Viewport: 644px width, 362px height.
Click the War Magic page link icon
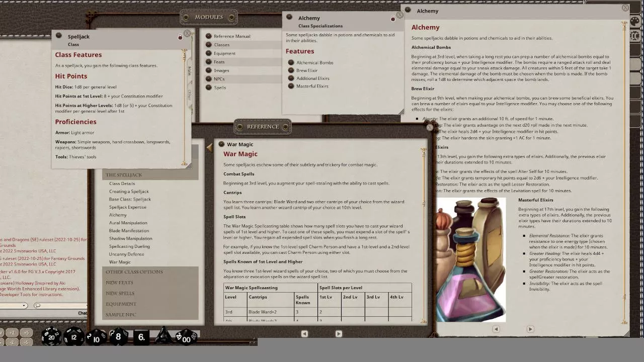[x=221, y=144]
